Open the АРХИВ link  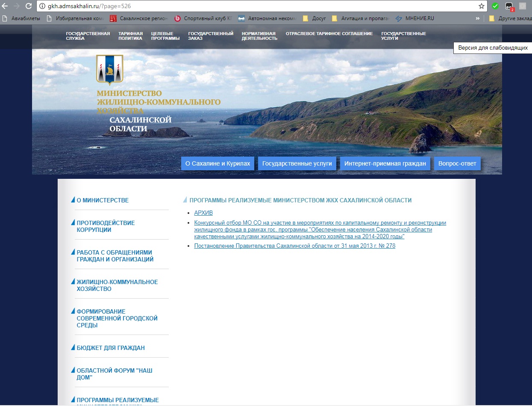203,213
